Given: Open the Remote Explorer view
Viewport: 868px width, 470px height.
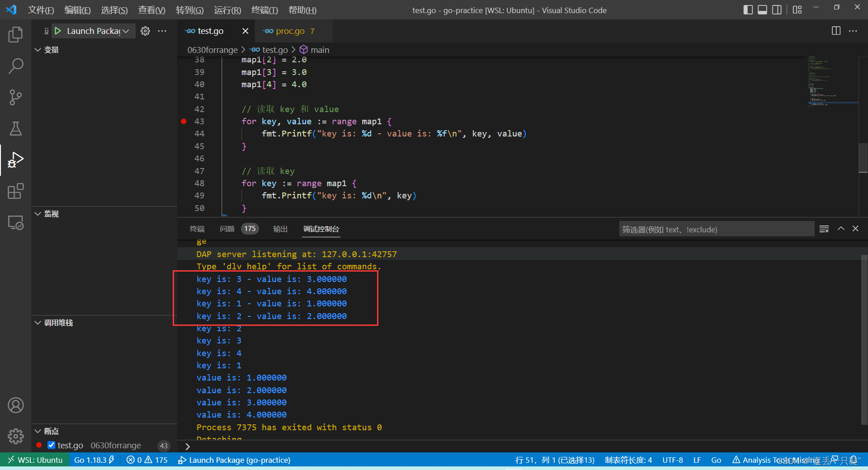Looking at the screenshot, I should pos(15,222).
